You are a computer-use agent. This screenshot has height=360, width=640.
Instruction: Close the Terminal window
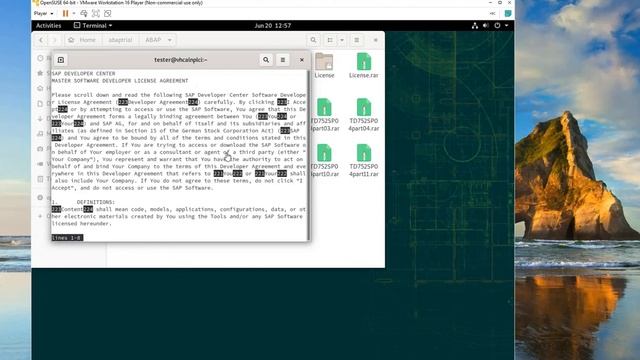(x=302, y=60)
